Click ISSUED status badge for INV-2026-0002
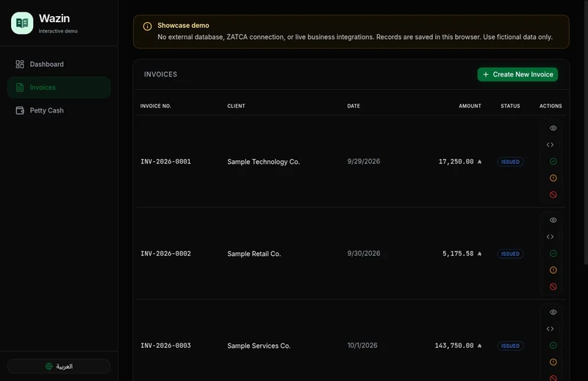 [510, 254]
